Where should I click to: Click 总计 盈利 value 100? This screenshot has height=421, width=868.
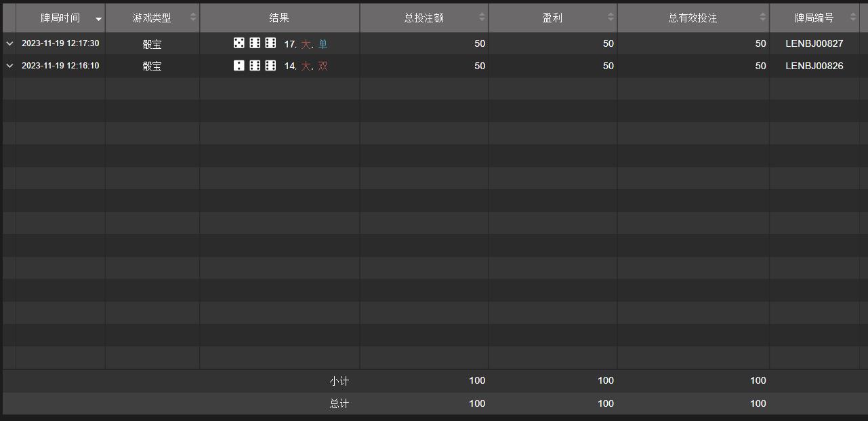point(606,403)
